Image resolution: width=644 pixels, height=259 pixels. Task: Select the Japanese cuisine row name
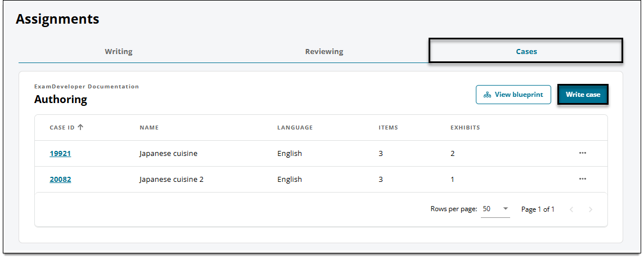point(168,153)
